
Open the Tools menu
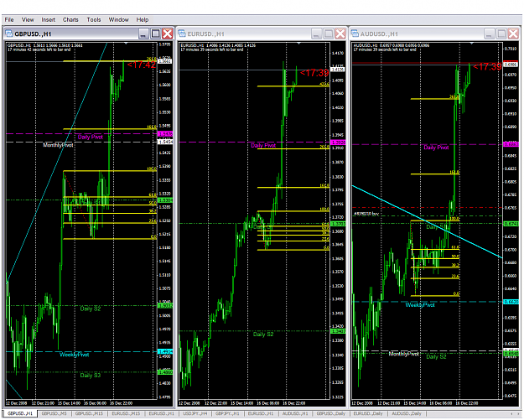pyautogui.click(x=94, y=20)
